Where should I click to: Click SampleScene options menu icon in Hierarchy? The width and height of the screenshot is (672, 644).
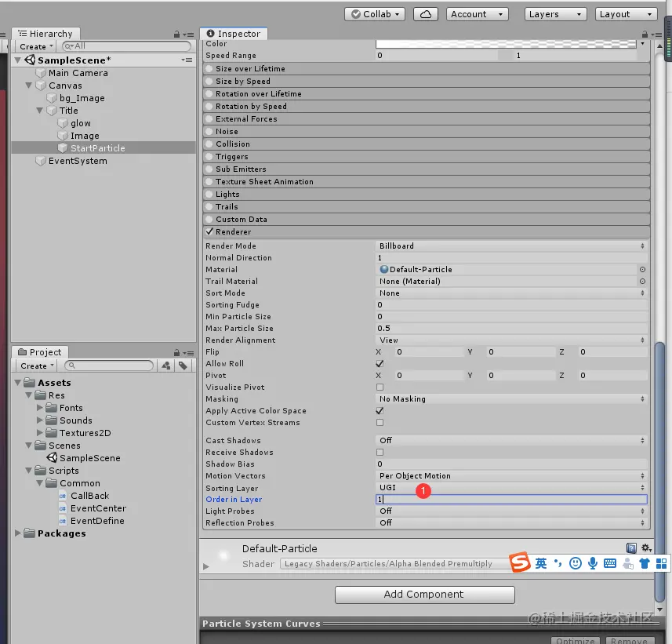tap(187, 60)
